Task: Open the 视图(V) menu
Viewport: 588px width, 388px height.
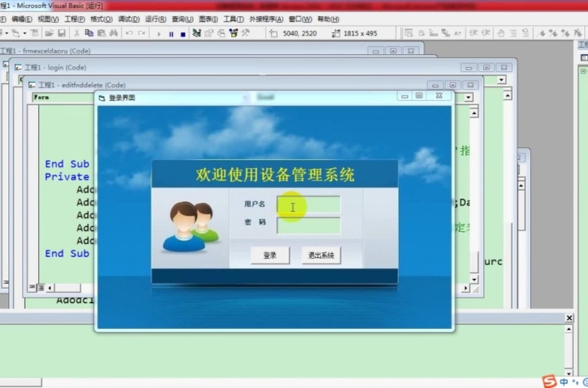Action: [x=48, y=19]
